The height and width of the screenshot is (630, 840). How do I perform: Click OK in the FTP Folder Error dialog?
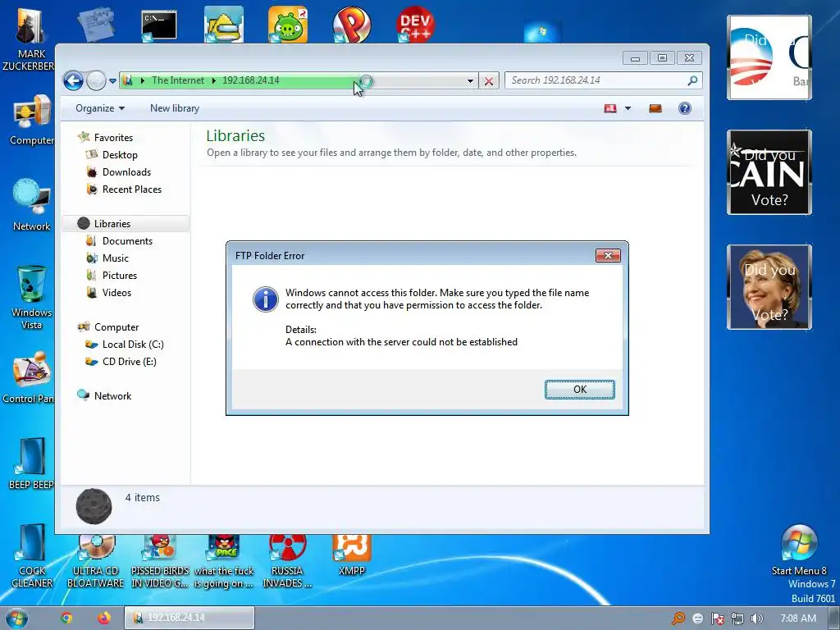tap(580, 390)
